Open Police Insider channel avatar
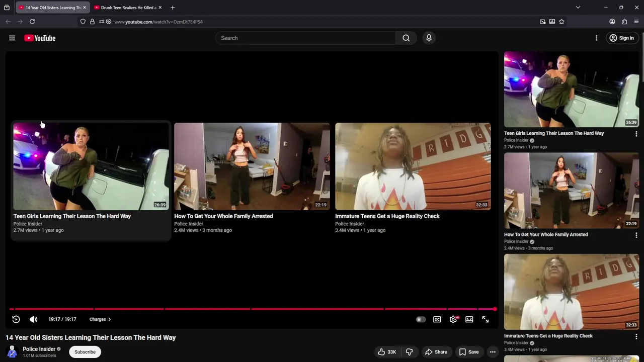The image size is (644, 362). tap(12, 352)
